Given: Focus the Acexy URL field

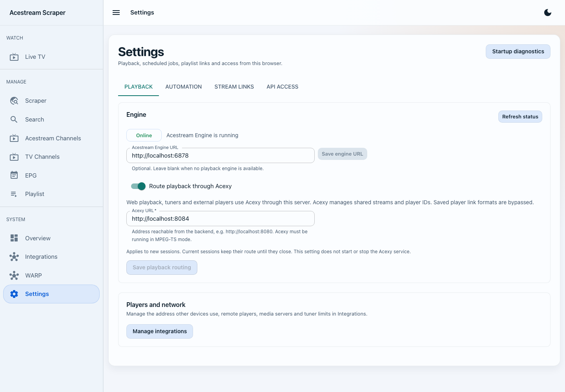Looking at the screenshot, I should (221, 219).
